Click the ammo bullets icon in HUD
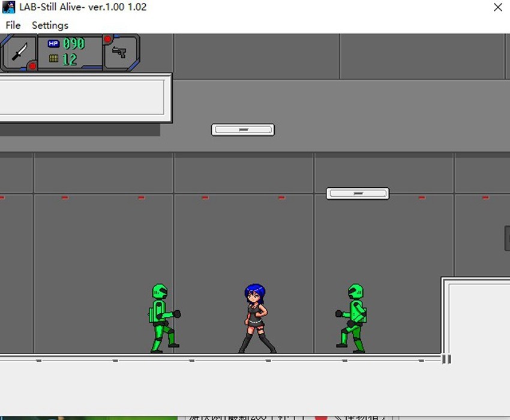This screenshot has height=420, width=510. pos(53,58)
